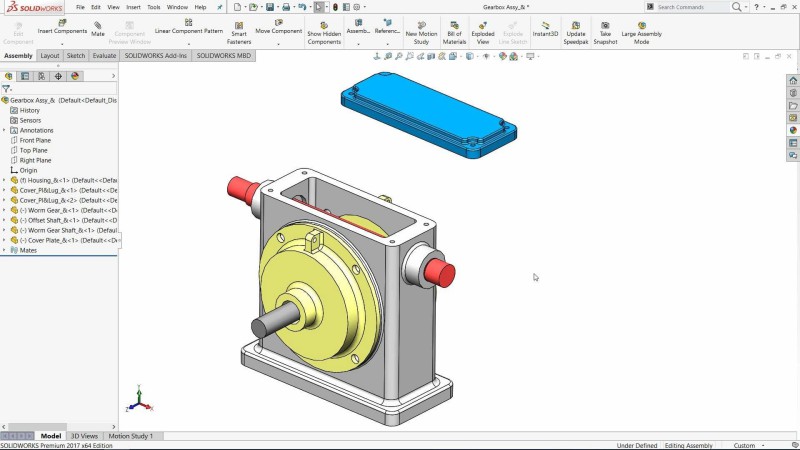Toggle Show Hidden Components

[x=324, y=31]
